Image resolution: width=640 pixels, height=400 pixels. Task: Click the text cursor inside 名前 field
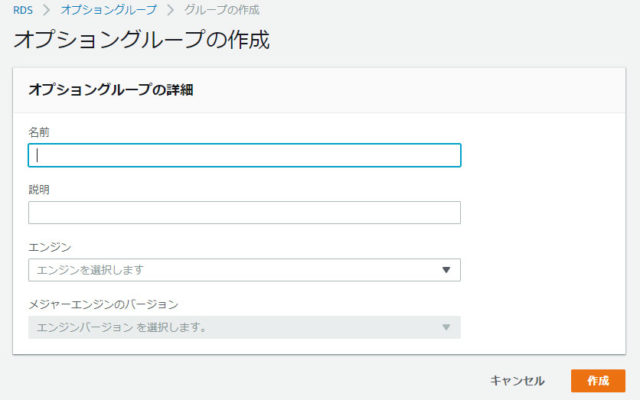[x=37, y=155]
